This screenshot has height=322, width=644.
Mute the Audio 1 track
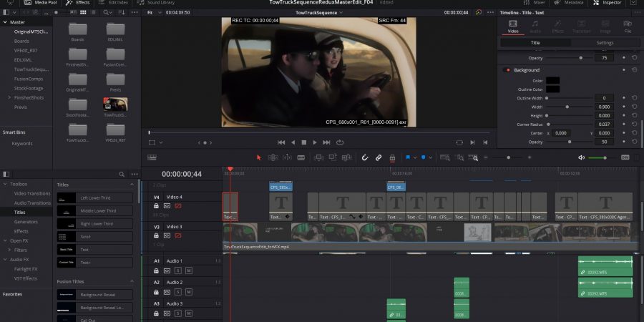pos(188,270)
